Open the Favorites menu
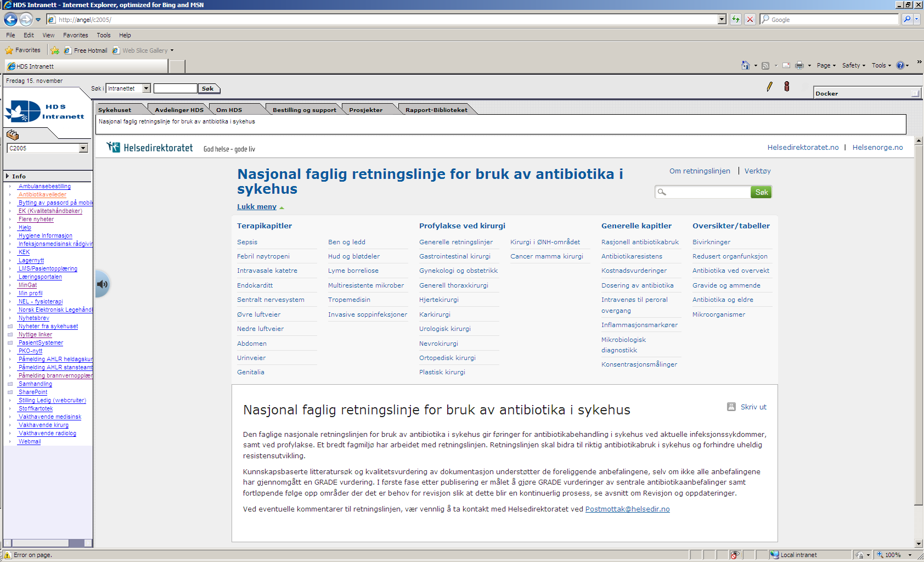The image size is (924, 562). (x=76, y=35)
